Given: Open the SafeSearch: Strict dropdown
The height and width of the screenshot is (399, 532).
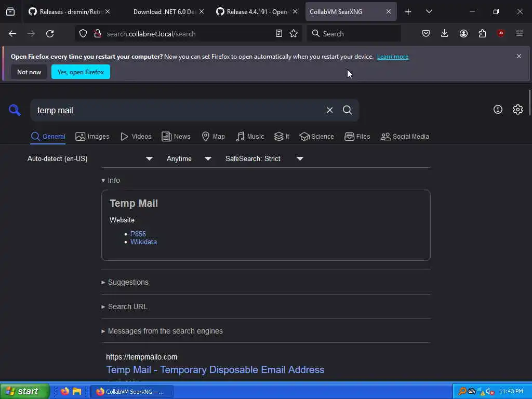Looking at the screenshot, I should coord(264,159).
